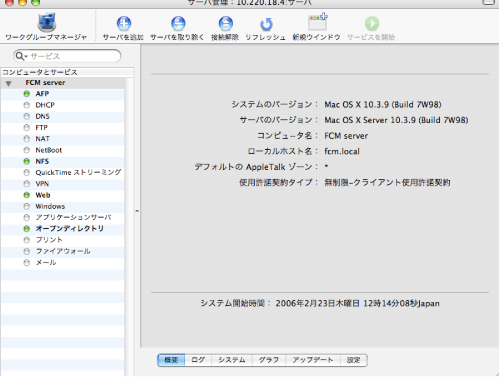This screenshot has width=499, height=377.
Task: Click the grey status dot beside NetBoot
Action: [x=27, y=150]
